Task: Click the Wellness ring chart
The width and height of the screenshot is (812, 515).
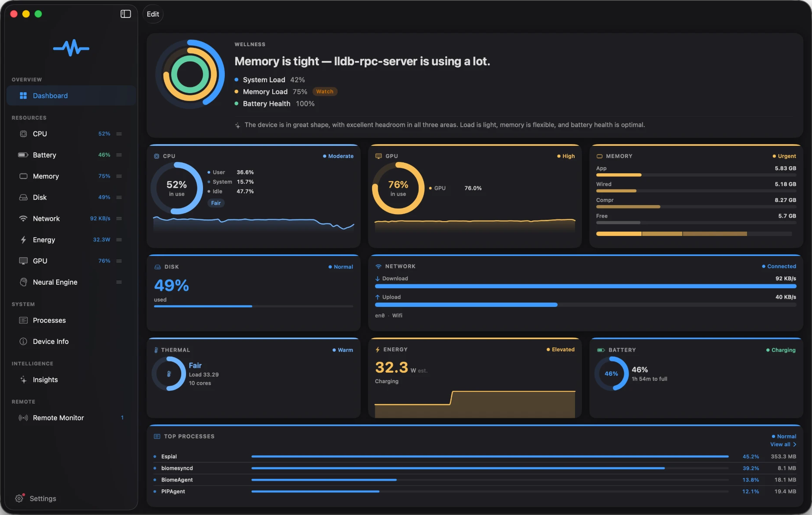Action: coord(190,74)
